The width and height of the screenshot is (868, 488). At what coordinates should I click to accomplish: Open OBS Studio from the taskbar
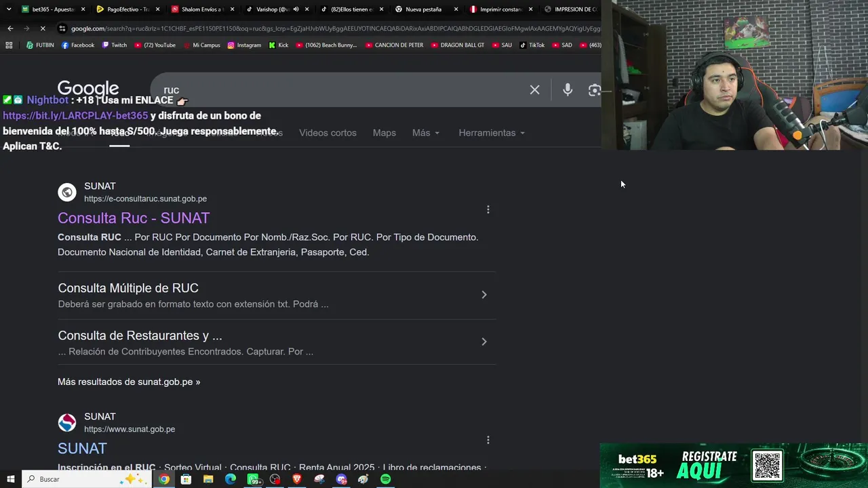(x=275, y=479)
